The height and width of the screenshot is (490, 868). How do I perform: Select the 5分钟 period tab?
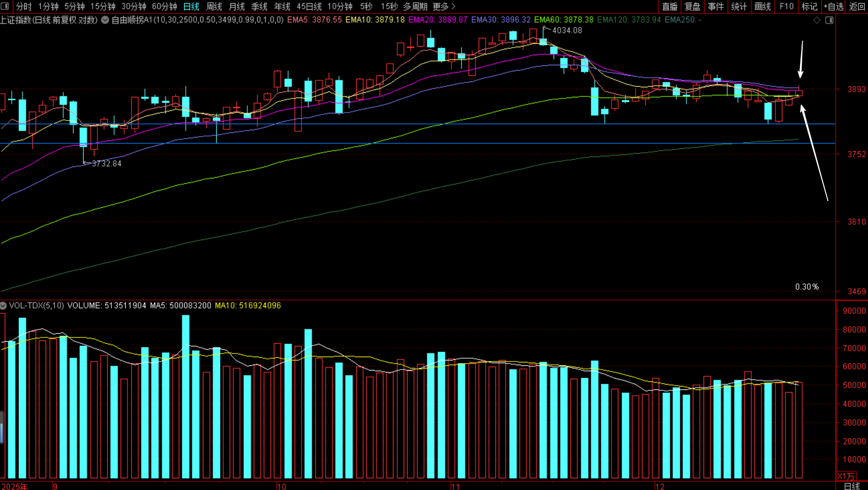coord(74,6)
